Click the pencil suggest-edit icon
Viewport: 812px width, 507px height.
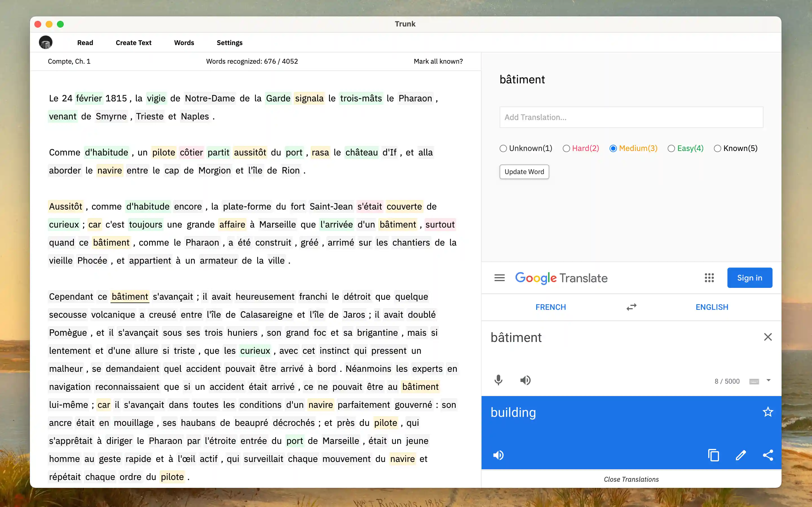coord(741,455)
